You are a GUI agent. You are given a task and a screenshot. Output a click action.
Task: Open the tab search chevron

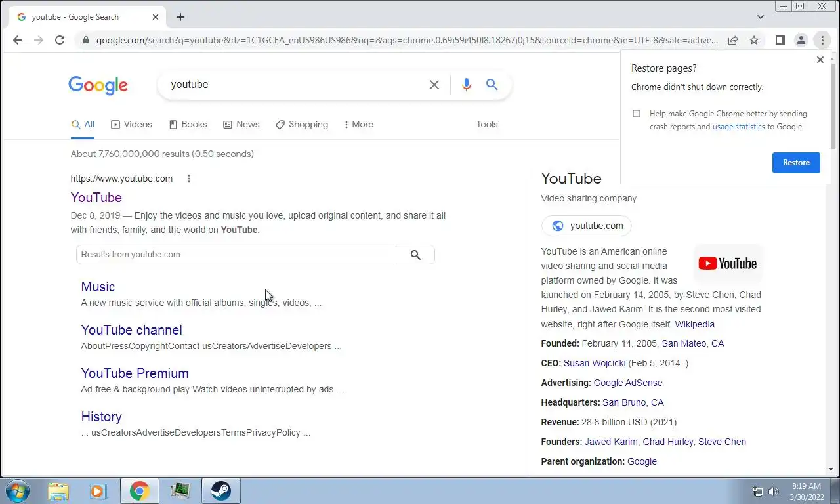pyautogui.click(x=761, y=17)
